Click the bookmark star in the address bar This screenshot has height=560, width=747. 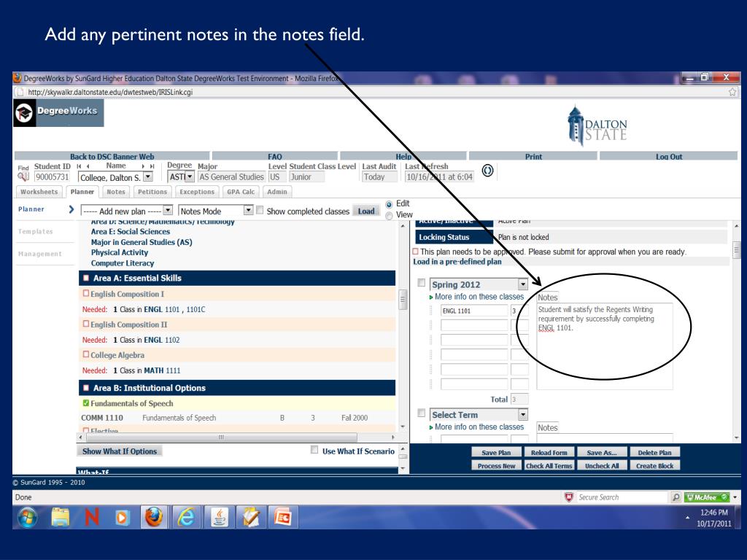[732, 92]
